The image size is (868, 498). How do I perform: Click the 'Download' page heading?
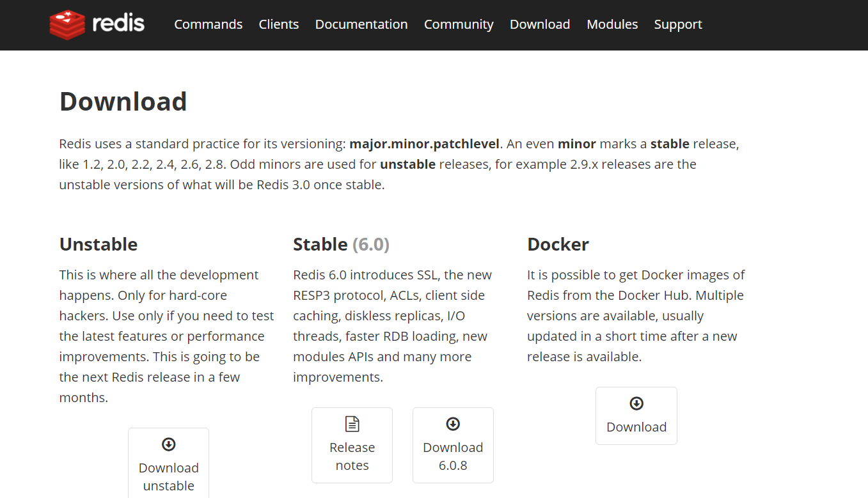pyautogui.click(x=123, y=102)
